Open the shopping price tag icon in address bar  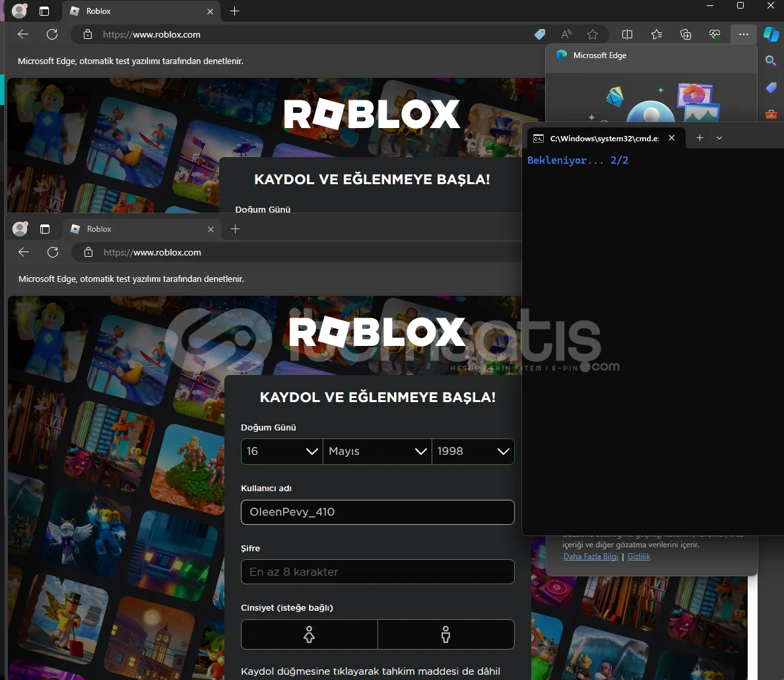click(x=540, y=34)
